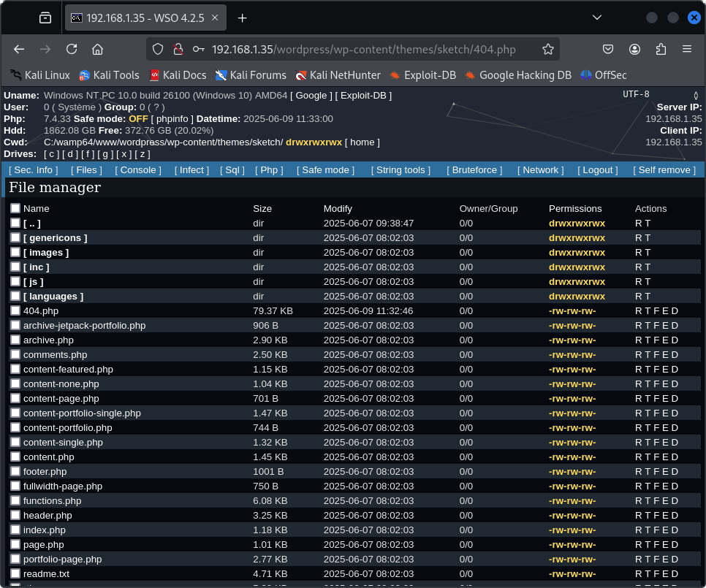Open the [ String tools ] menu item
The height and width of the screenshot is (588, 706).
(401, 169)
